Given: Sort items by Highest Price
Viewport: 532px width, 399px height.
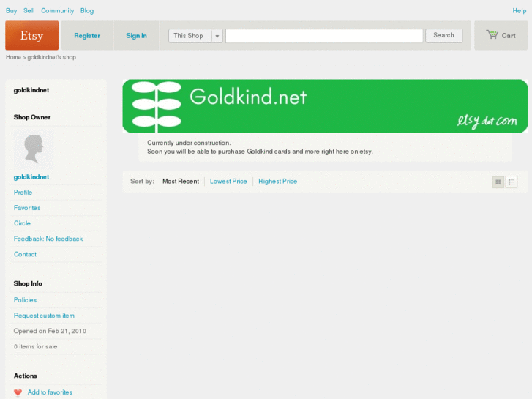Looking at the screenshot, I should [x=278, y=182].
